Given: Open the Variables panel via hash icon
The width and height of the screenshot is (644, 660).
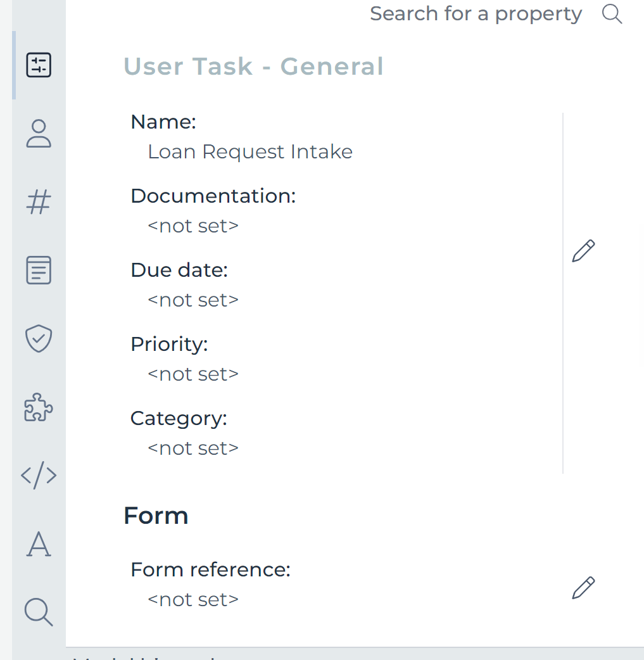Looking at the screenshot, I should coord(39,202).
